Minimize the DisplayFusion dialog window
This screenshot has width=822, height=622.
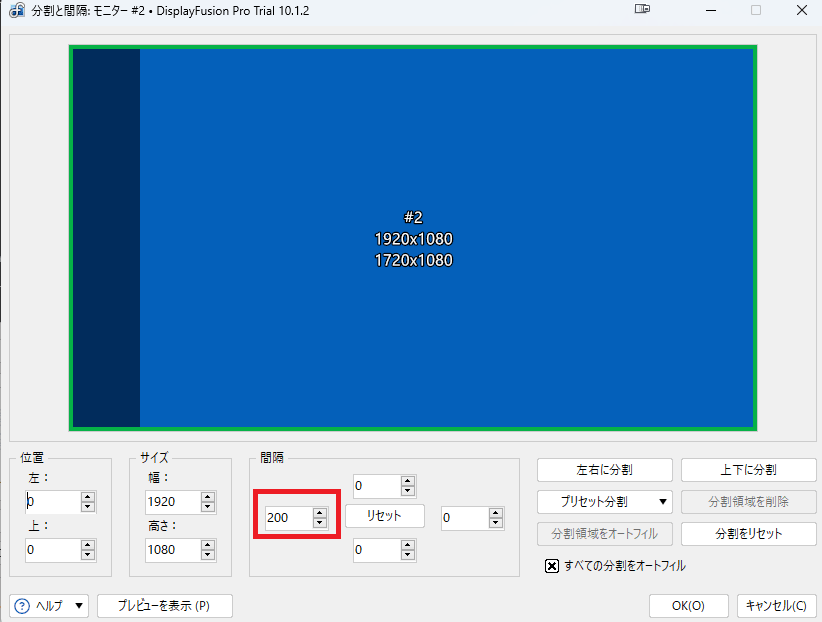[711, 10]
